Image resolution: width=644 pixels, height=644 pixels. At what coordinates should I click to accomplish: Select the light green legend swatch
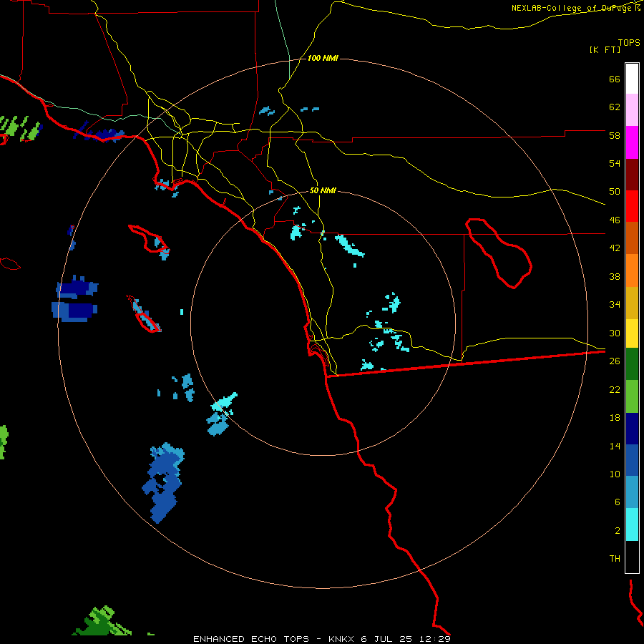(x=632, y=396)
